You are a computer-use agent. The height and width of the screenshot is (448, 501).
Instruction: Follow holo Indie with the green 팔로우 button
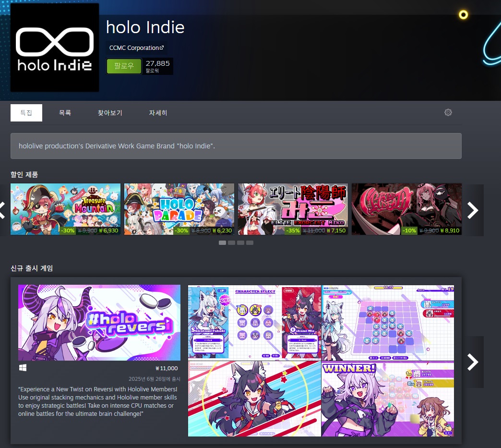click(124, 66)
